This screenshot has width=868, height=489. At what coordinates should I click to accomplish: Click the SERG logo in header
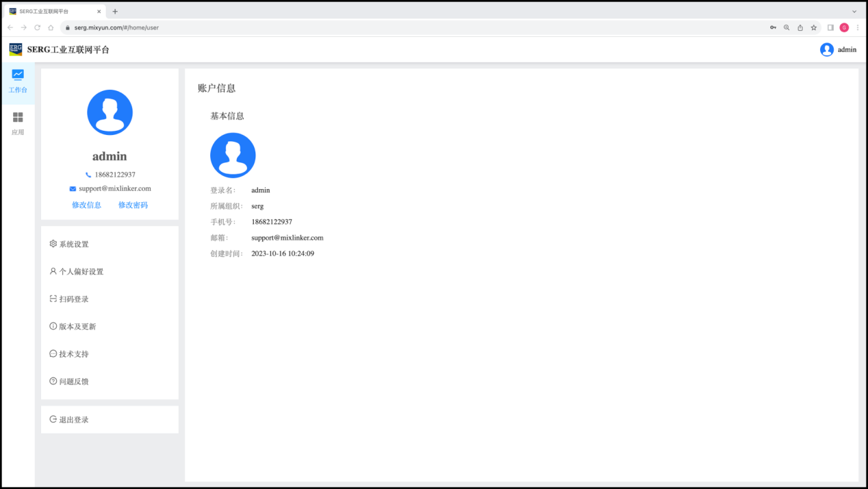[x=15, y=49]
